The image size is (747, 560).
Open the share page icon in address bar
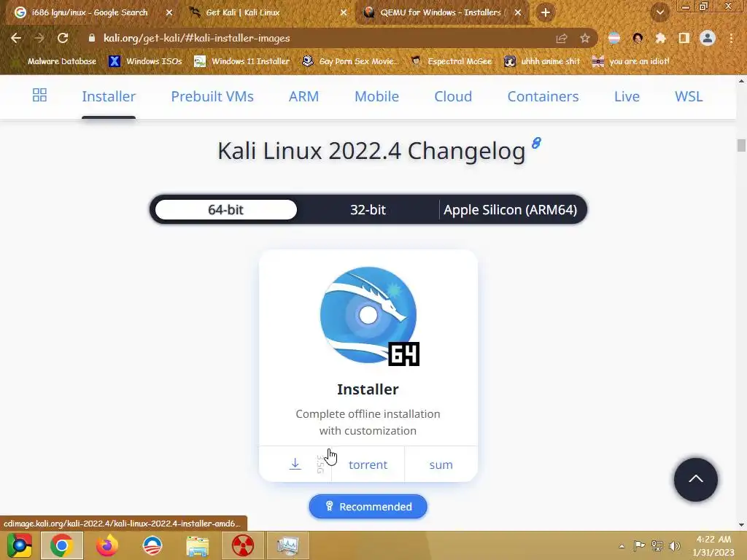coord(562,38)
